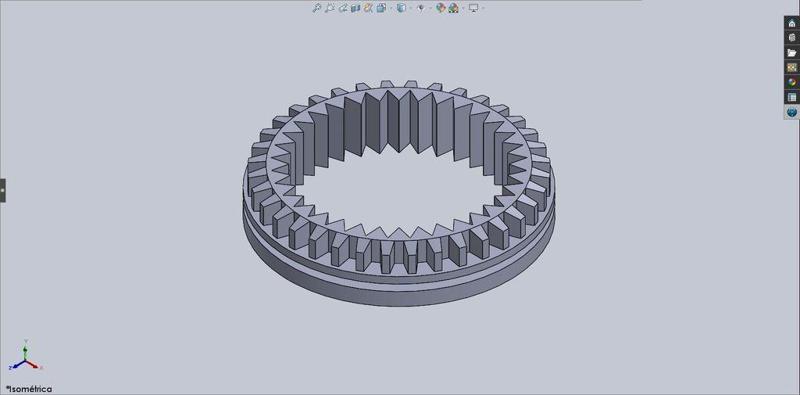The height and width of the screenshot is (395, 800).
Task: Open the Hide/Show Items tool
Action: point(420,8)
